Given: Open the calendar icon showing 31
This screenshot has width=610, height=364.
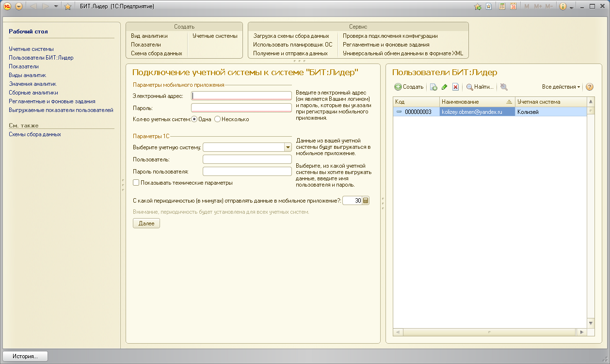Looking at the screenshot, I should 513,6.
